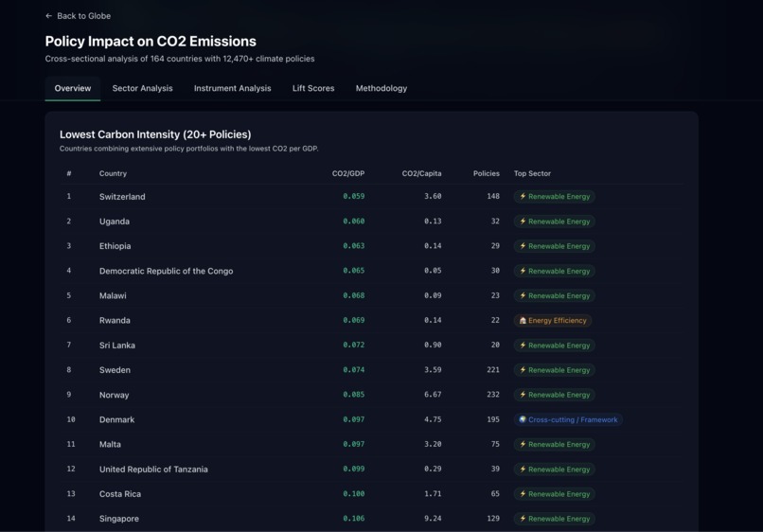Click Switzerland's Renewable Energy badge label
The width and height of the screenshot is (763, 532).
559,197
